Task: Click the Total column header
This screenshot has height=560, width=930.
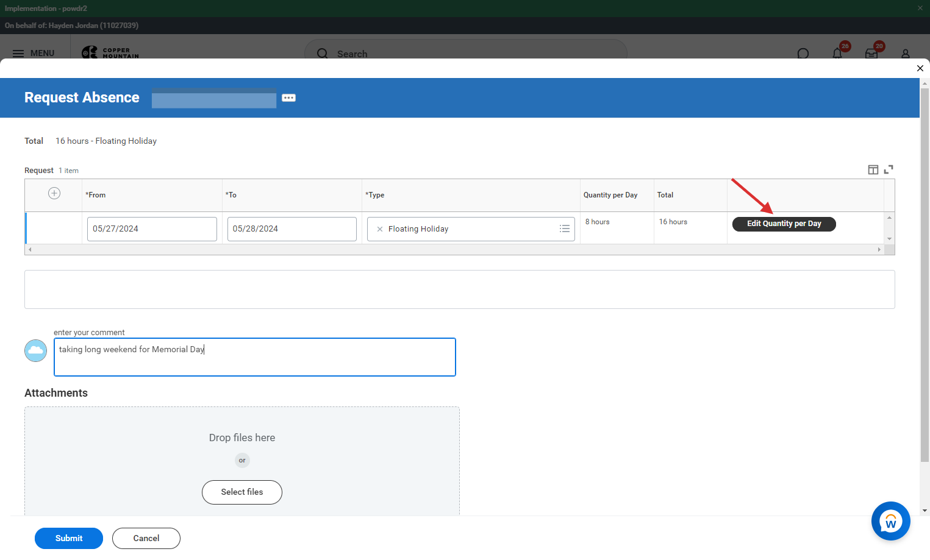Action: [x=690, y=195]
